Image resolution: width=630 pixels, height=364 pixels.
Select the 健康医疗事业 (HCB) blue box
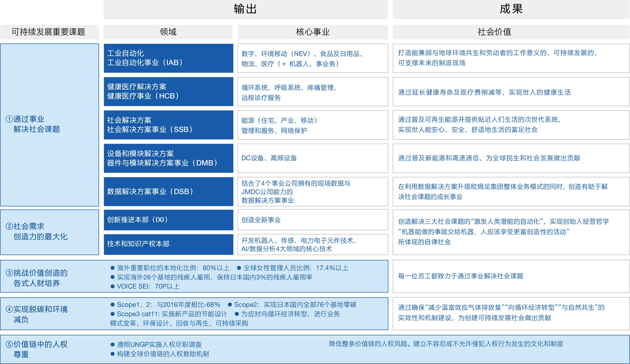168,91
